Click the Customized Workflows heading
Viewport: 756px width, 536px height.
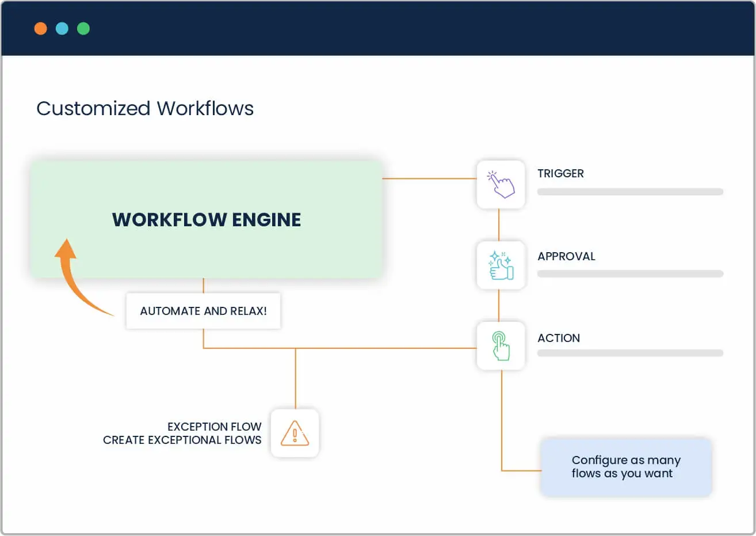(145, 108)
